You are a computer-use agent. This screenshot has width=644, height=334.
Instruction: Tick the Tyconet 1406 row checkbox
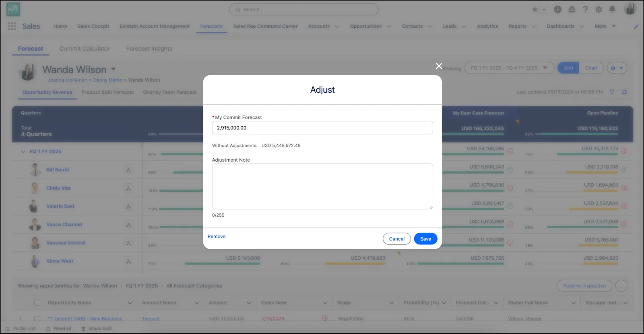(x=37, y=318)
